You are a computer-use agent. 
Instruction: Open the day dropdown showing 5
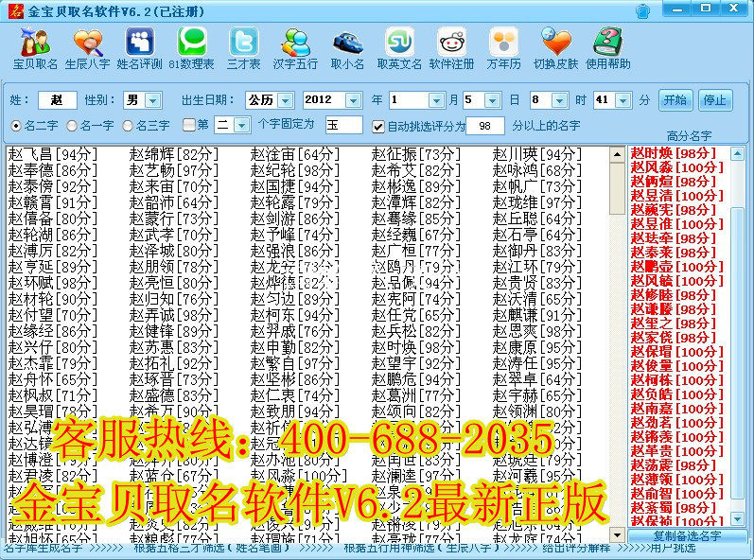coord(492,100)
